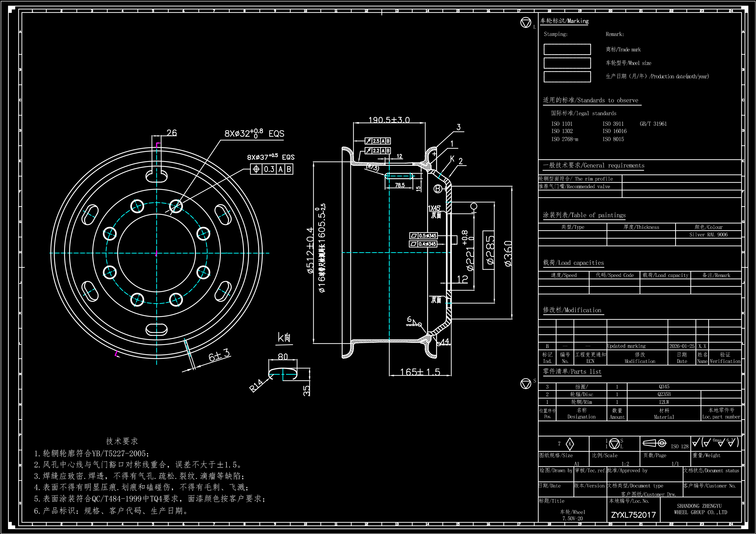This screenshot has width=756, height=534.
Task: Click the circled triangle S symbol beside Parts list
Action: [526, 383]
